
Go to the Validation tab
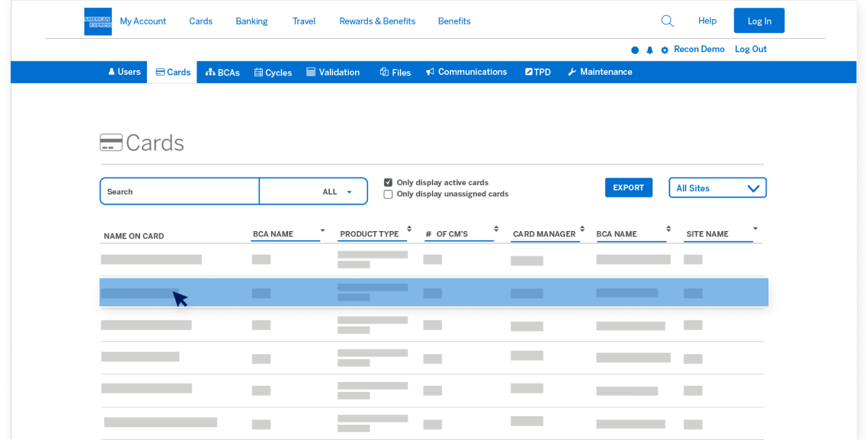(x=333, y=73)
